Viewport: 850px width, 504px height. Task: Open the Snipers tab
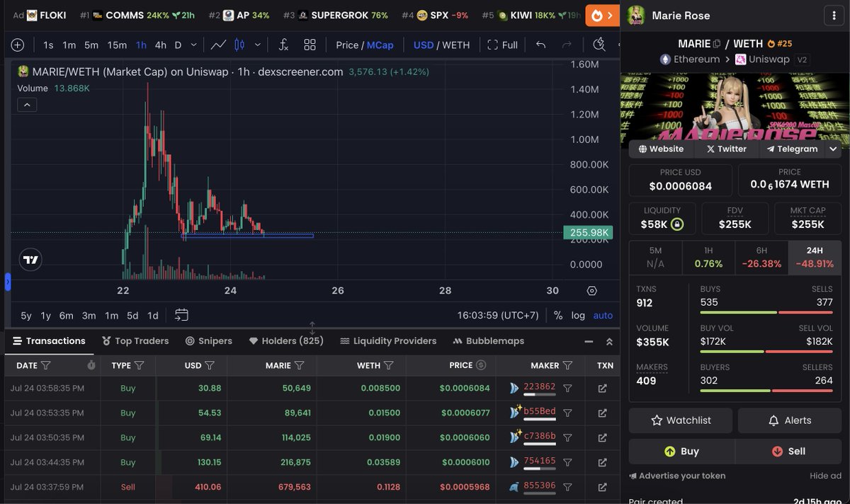(209, 341)
